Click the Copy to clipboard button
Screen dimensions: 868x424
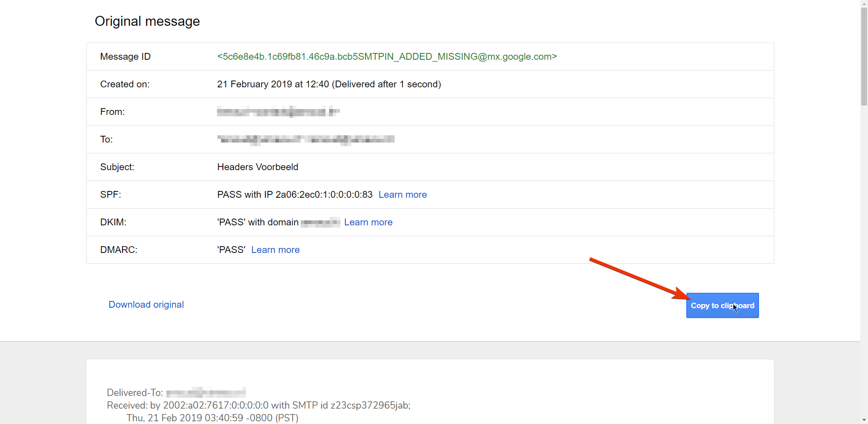(x=722, y=305)
